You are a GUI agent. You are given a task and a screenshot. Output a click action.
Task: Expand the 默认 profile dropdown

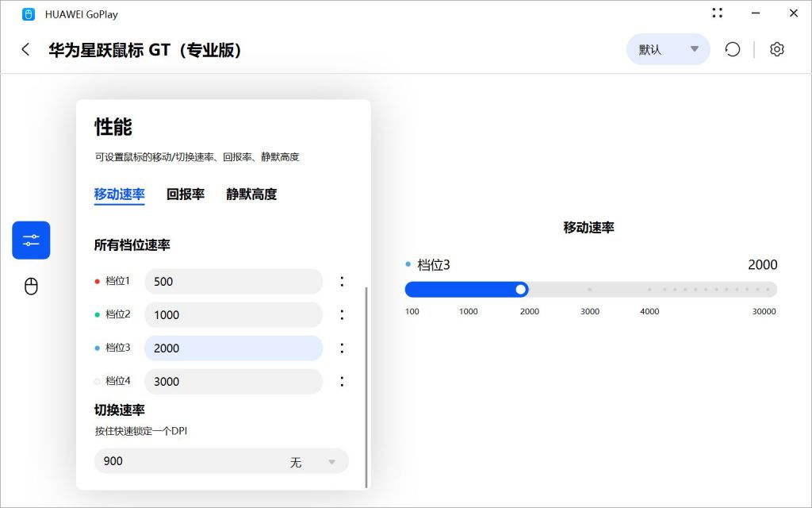[x=668, y=49]
